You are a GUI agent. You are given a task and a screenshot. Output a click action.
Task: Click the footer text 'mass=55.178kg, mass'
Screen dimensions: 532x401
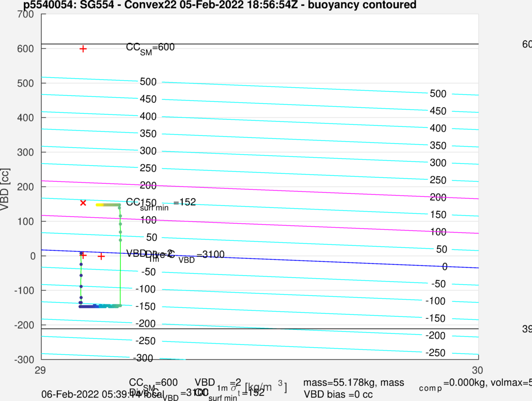(354, 383)
